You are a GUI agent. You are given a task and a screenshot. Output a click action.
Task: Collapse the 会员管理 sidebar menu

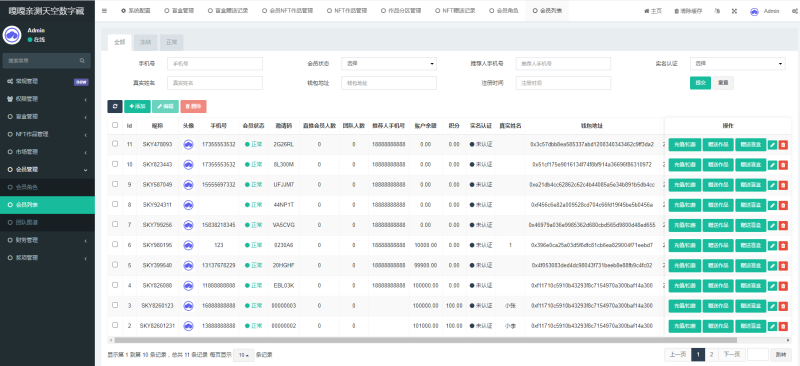(47, 169)
